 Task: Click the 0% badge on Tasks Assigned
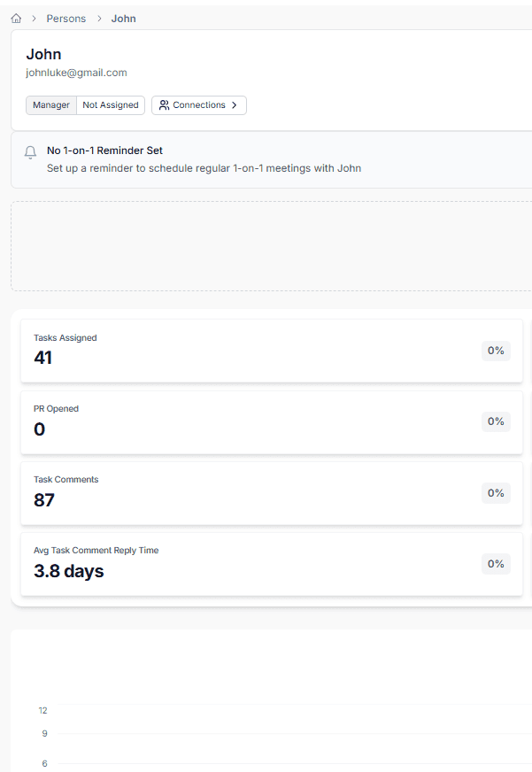[496, 351]
